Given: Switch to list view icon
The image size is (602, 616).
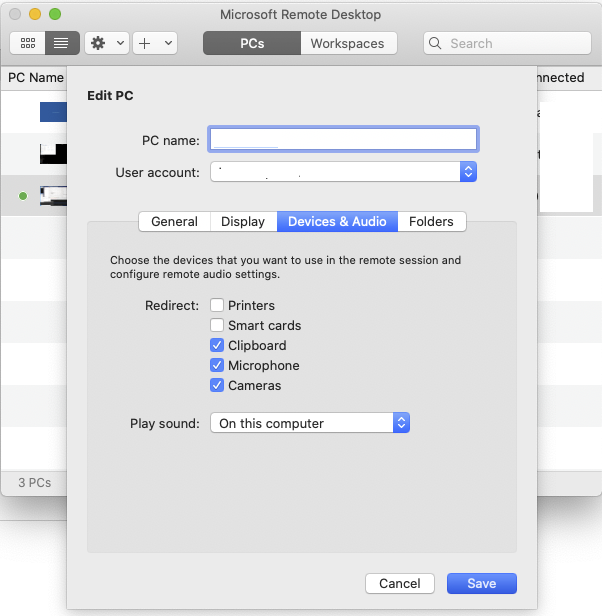Looking at the screenshot, I should 62,43.
